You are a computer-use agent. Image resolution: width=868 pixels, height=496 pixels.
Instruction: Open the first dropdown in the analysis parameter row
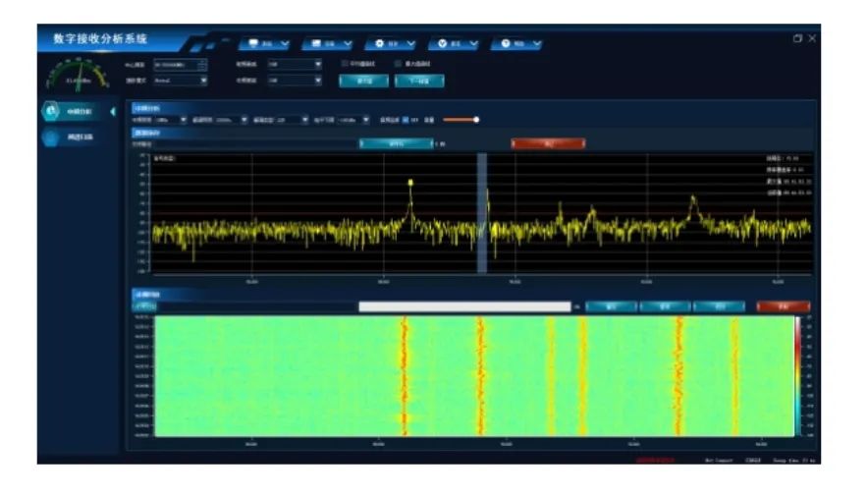[184, 120]
